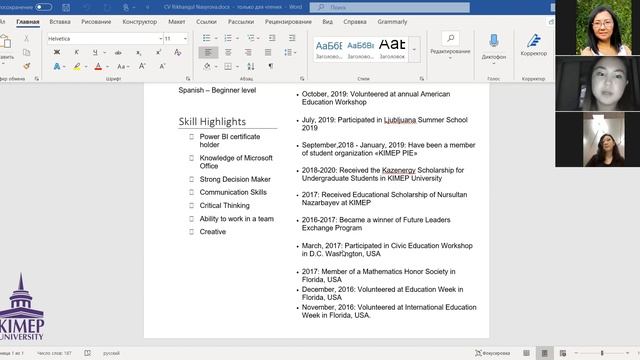Open the Change Case Aa menu

coord(123,66)
